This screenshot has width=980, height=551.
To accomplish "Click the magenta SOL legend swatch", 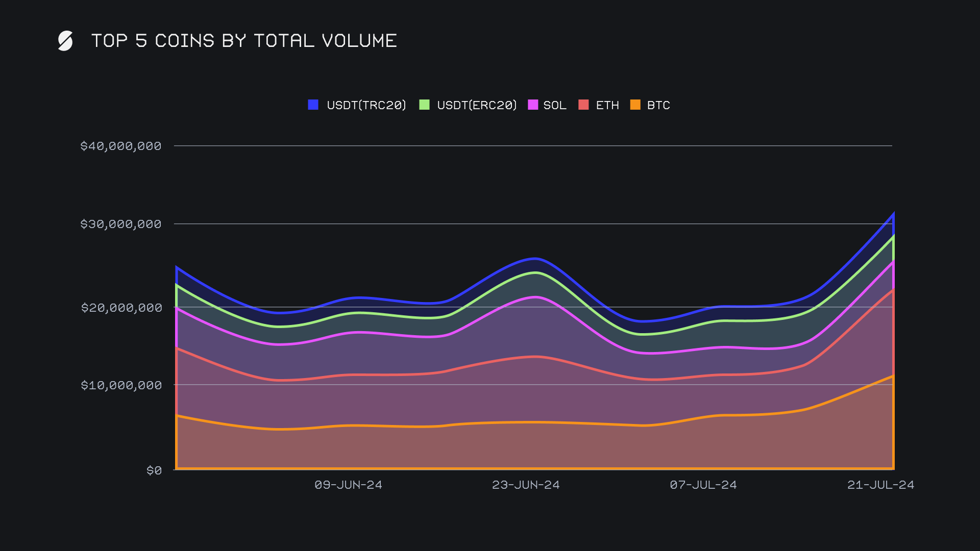I will (533, 105).
